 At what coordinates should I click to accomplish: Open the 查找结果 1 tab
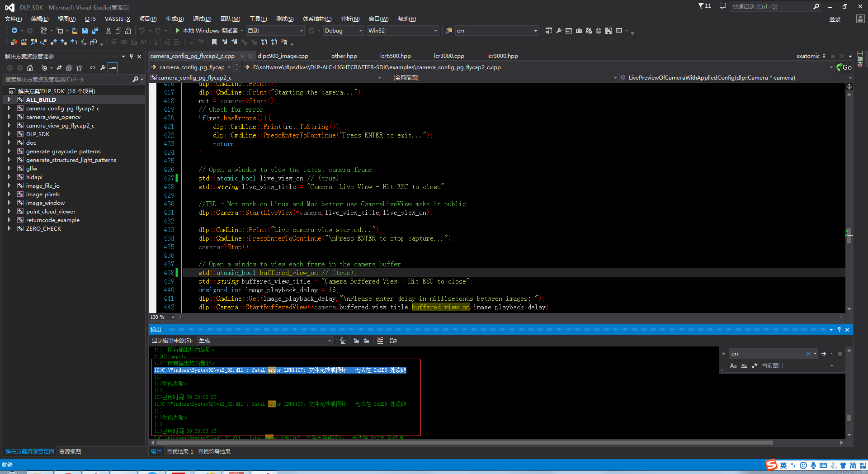pos(180,452)
